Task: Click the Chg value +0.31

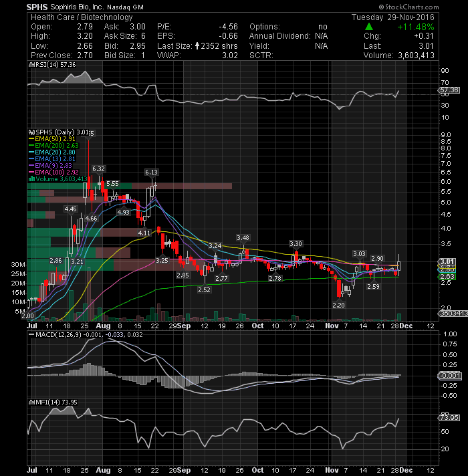Action: tap(424, 36)
